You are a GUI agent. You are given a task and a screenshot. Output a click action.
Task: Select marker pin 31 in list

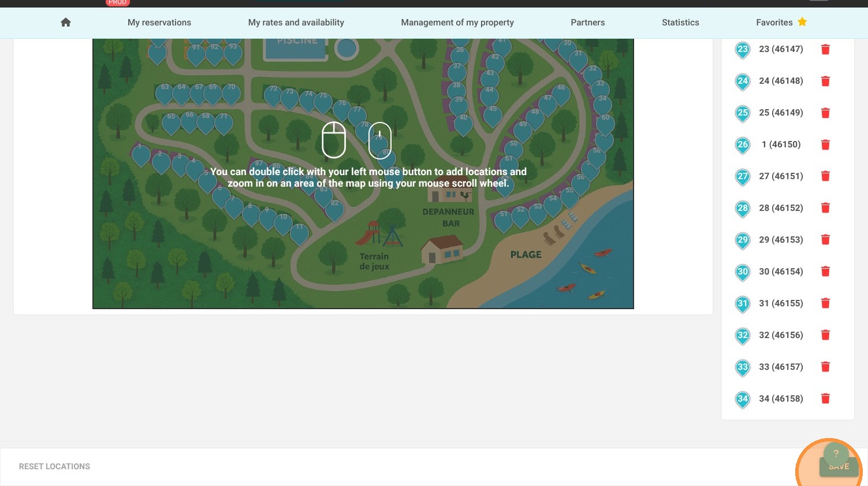(x=743, y=304)
